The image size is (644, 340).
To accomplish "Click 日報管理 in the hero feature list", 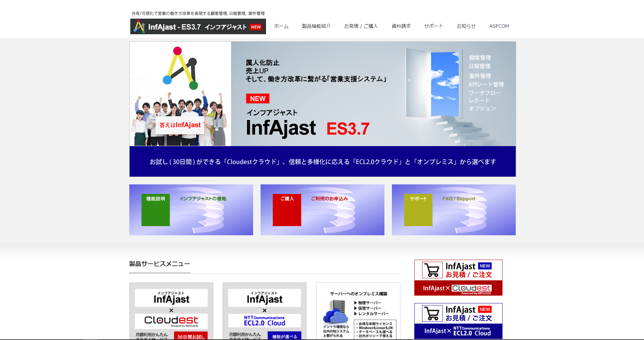I will 479,66.
